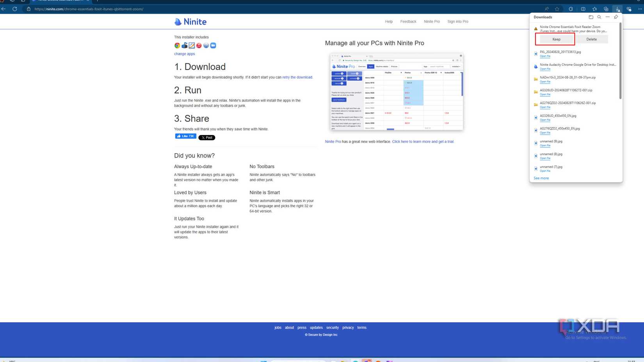Click the Zoom app icon in installer list
Screen dimensions: 644x362
click(213, 45)
